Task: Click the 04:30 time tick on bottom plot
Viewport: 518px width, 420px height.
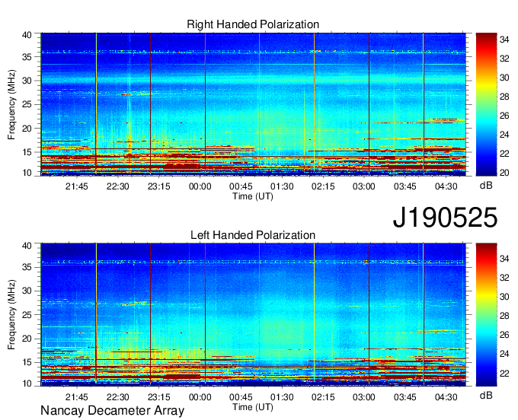Action: point(446,397)
